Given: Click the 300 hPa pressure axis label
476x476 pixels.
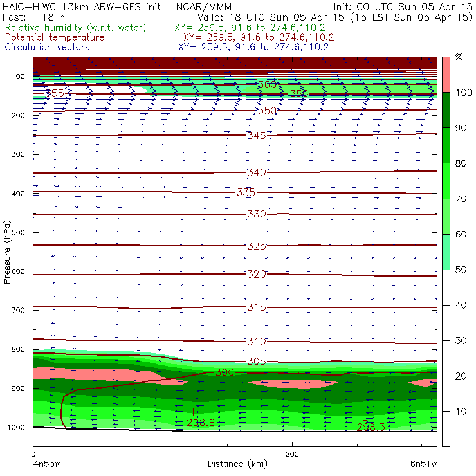Looking at the screenshot, I should 18,154.
